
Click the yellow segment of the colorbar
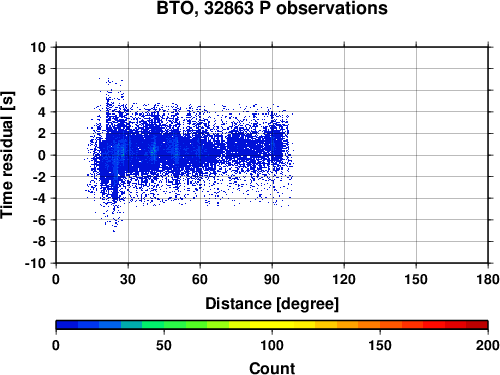(272, 325)
